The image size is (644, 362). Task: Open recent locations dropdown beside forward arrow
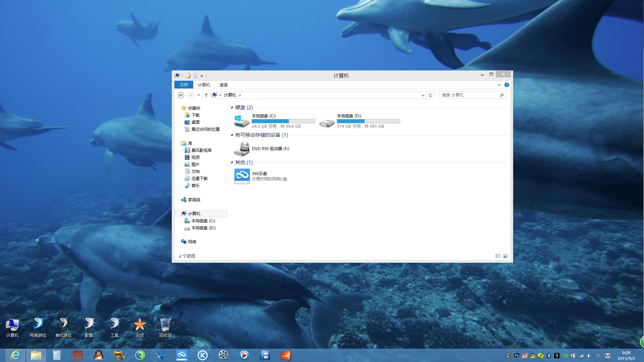[x=199, y=95]
